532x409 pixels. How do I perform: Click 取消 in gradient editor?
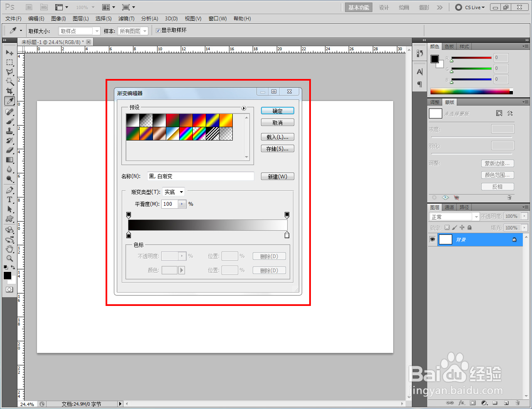[278, 123]
